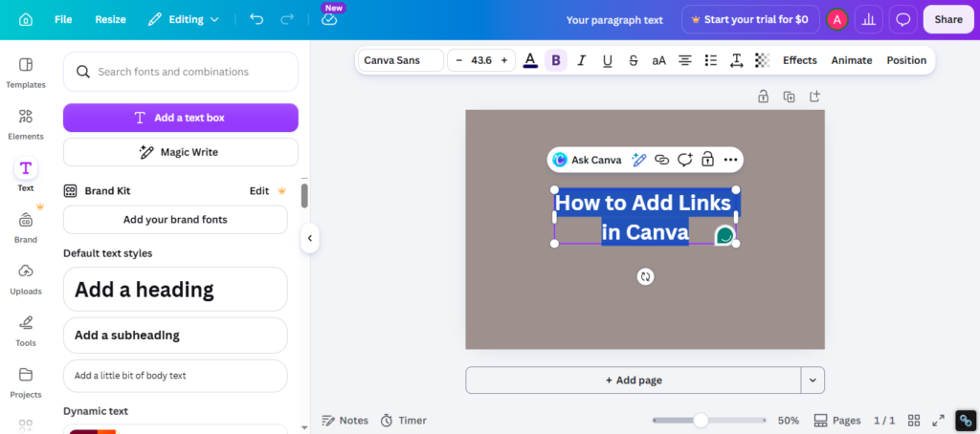Screen dimensions: 980x434
Task: Open Brand in the sidebar
Action: (26, 228)
